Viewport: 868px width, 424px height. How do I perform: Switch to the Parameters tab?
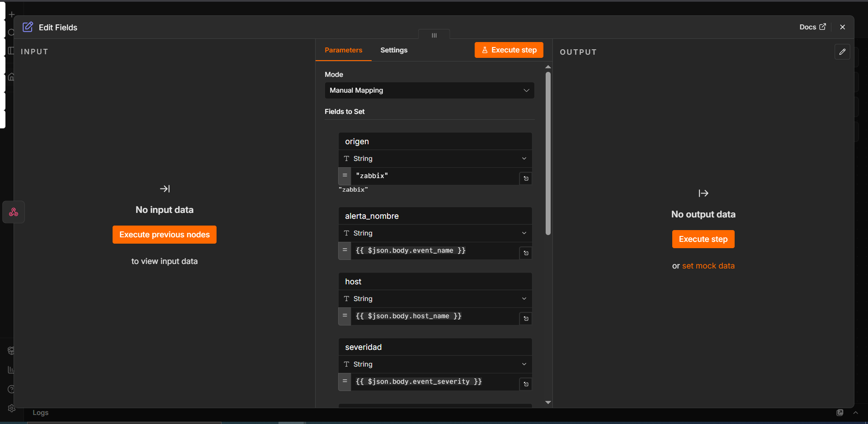pyautogui.click(x=344, y=50)
